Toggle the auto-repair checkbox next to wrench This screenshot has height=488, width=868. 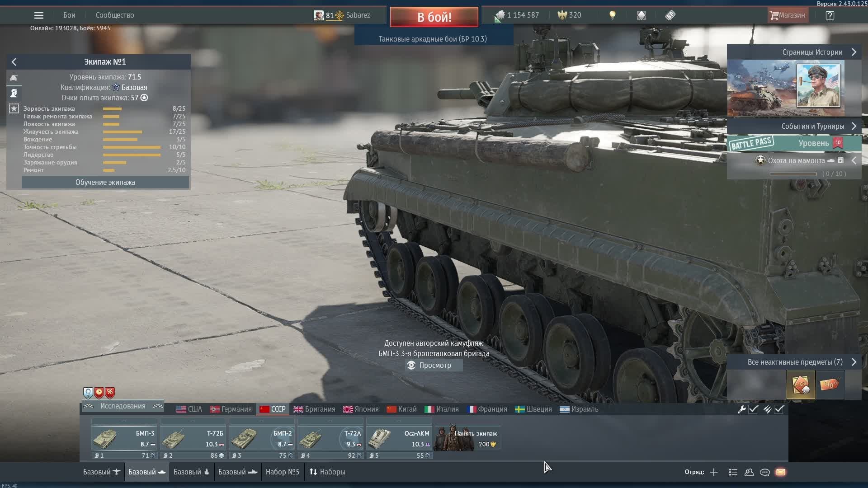pyautogui.click(x=753, y=409)
